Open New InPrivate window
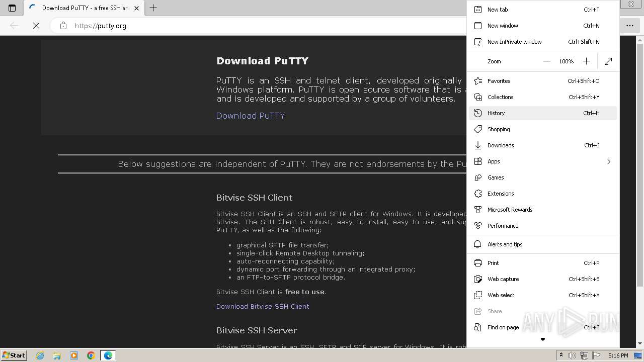 coord(543,42)
